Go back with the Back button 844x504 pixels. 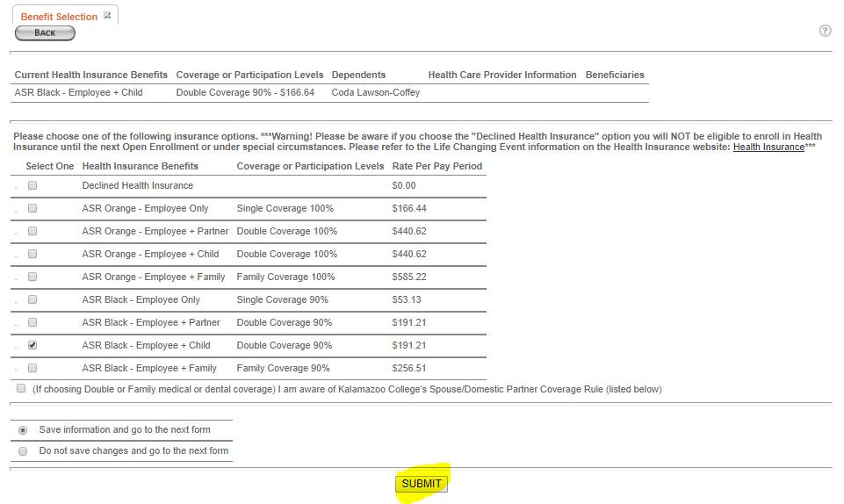click(45, 32)
